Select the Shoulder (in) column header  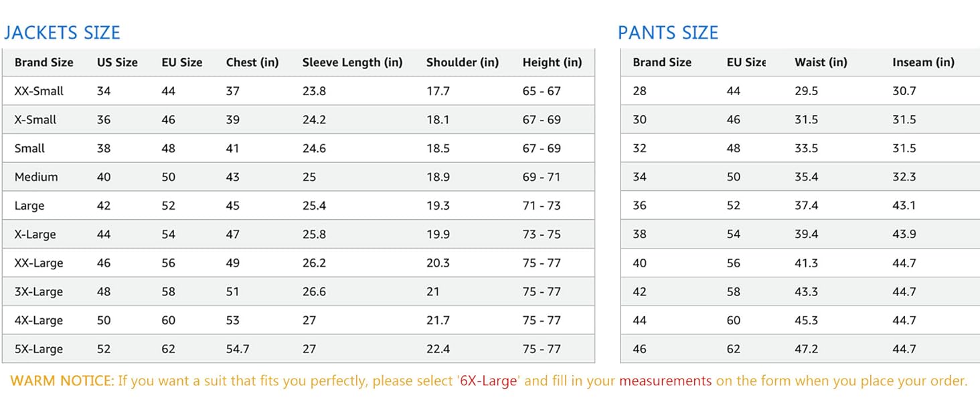click(463, 62)
